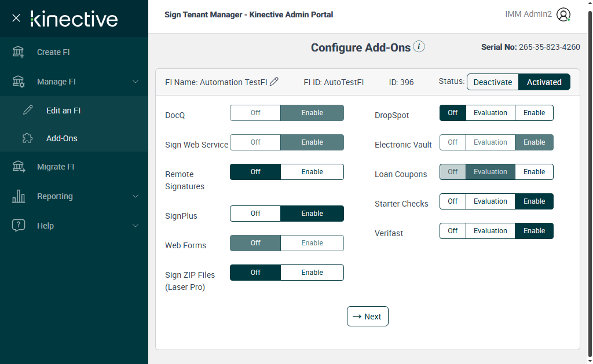Set DocQ to Enable
Image resolution: width=593 pixels, height=364 pixels.
[312, 113]
